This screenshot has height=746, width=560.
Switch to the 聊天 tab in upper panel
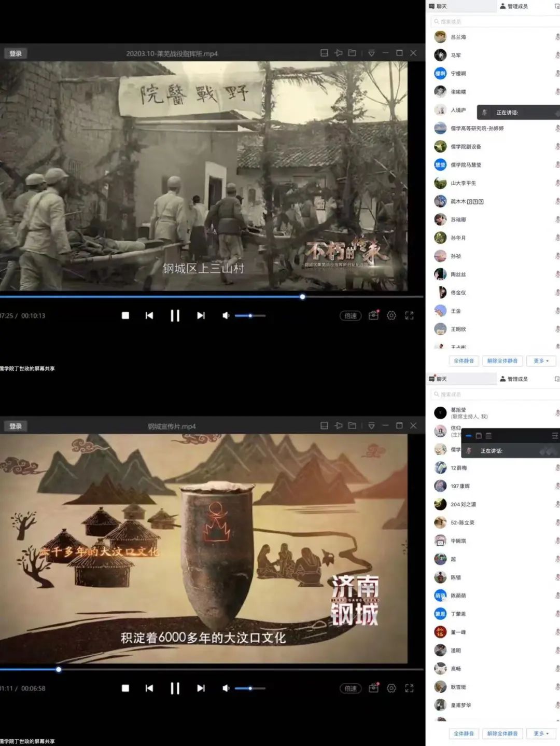tap(439, 6)
